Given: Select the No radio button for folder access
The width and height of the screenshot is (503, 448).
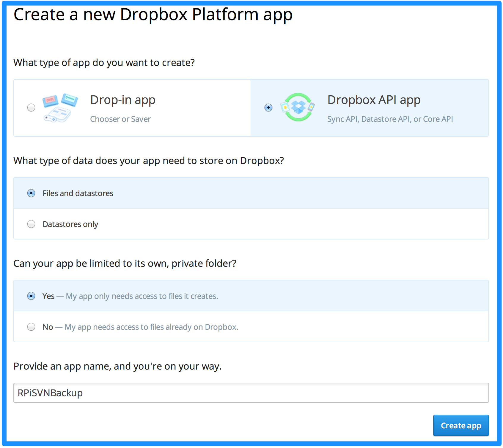Looking at the screenshot, I should [31, 327].
